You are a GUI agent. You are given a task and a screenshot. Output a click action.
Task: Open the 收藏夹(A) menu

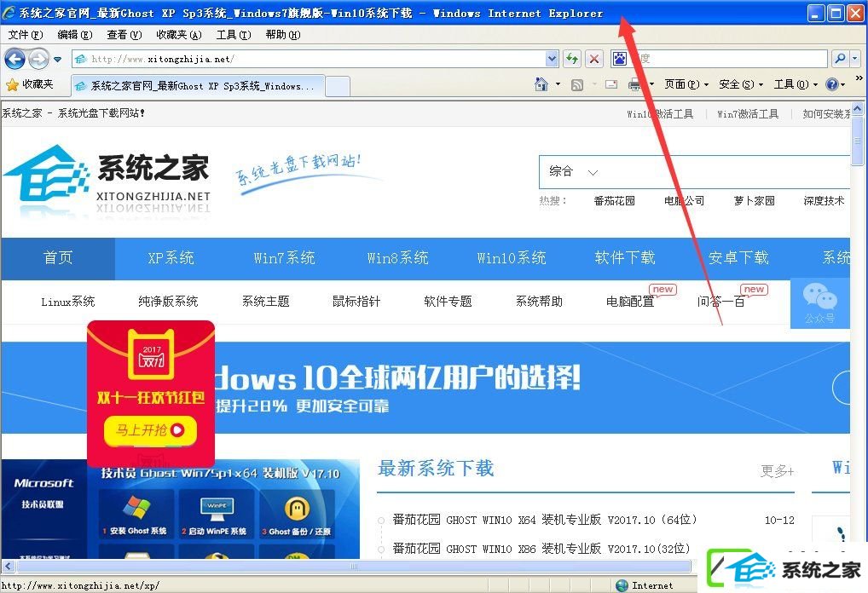pos(179,35)
